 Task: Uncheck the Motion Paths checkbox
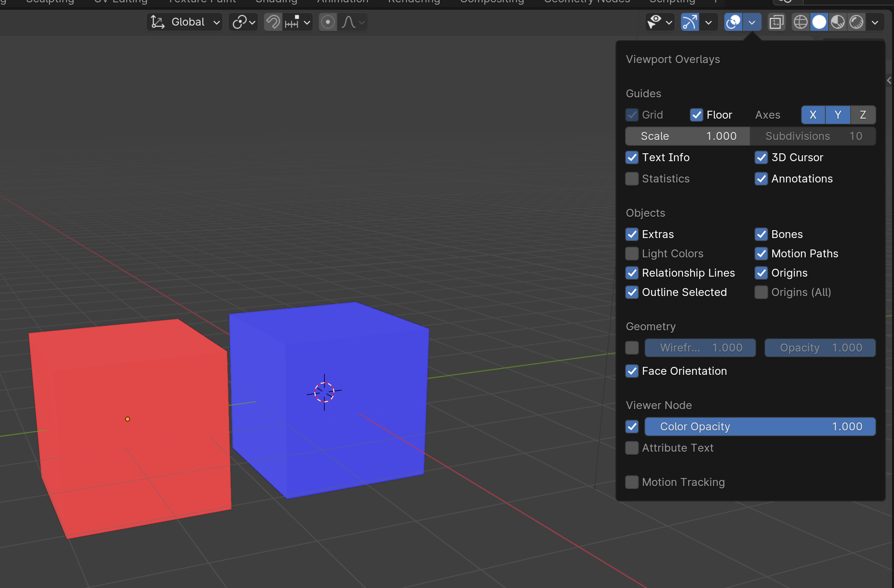tap(761, 254)
